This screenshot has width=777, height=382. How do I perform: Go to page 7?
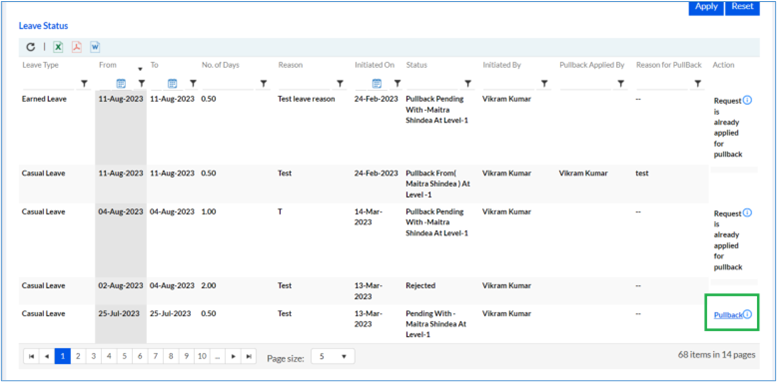coord(155,356)
